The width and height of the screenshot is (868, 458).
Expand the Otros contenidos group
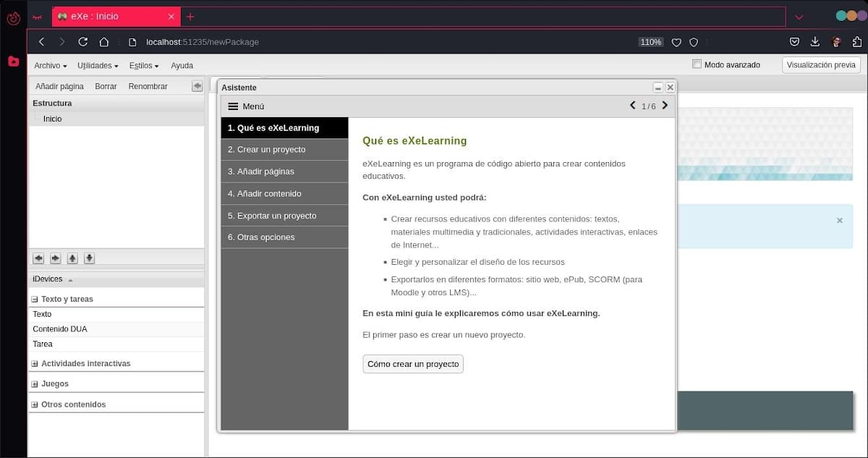[x=34, y=405]
